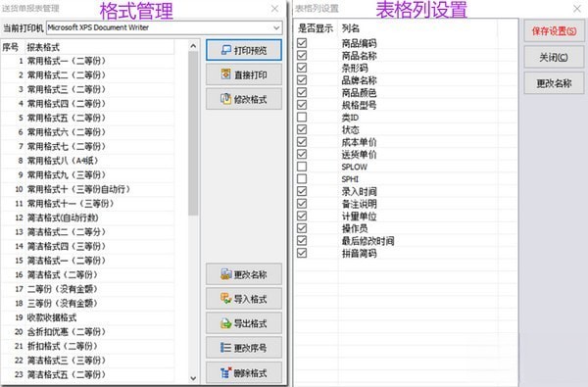The image size is (588, 387).
Task: Toggle the 状态 column checkbox
Action: click(x=302, y=129)
